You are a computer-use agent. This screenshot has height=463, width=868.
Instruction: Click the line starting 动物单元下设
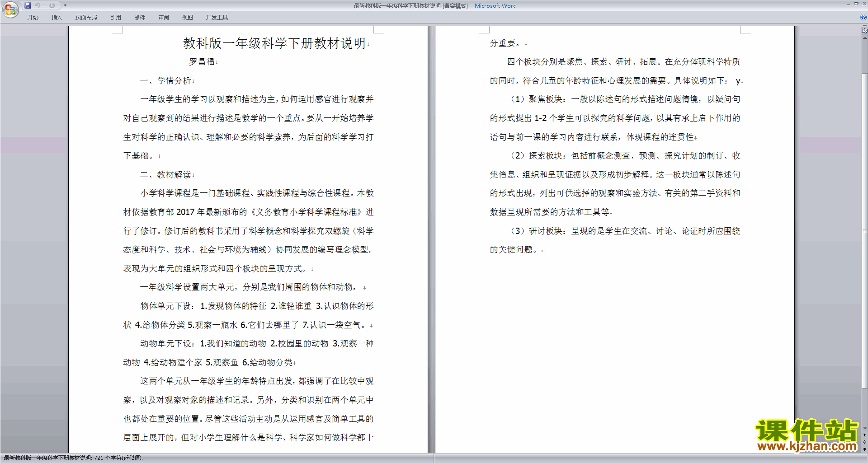(257, 344)
